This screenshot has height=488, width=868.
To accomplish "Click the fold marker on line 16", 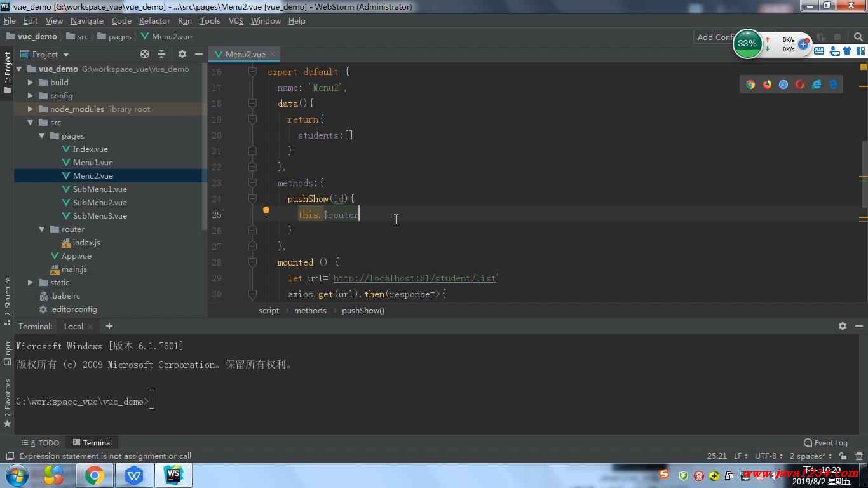I will [x=252, y=72].
